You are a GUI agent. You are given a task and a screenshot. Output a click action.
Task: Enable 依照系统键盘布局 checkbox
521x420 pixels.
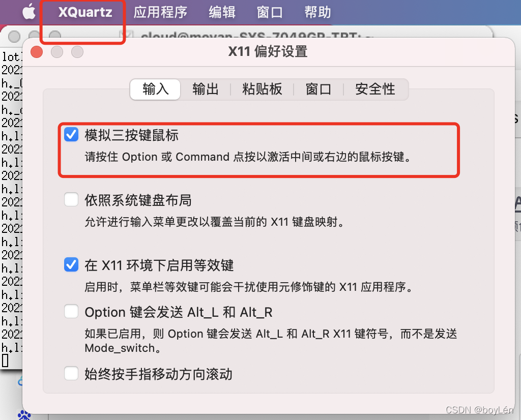coord(71,199)
